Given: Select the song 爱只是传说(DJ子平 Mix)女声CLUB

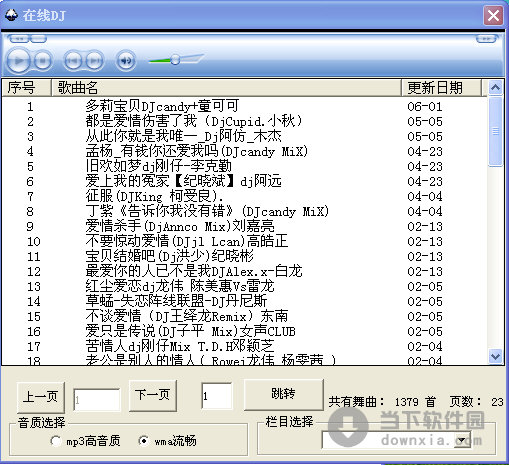Looking at the screenshot, I should 190,331.
